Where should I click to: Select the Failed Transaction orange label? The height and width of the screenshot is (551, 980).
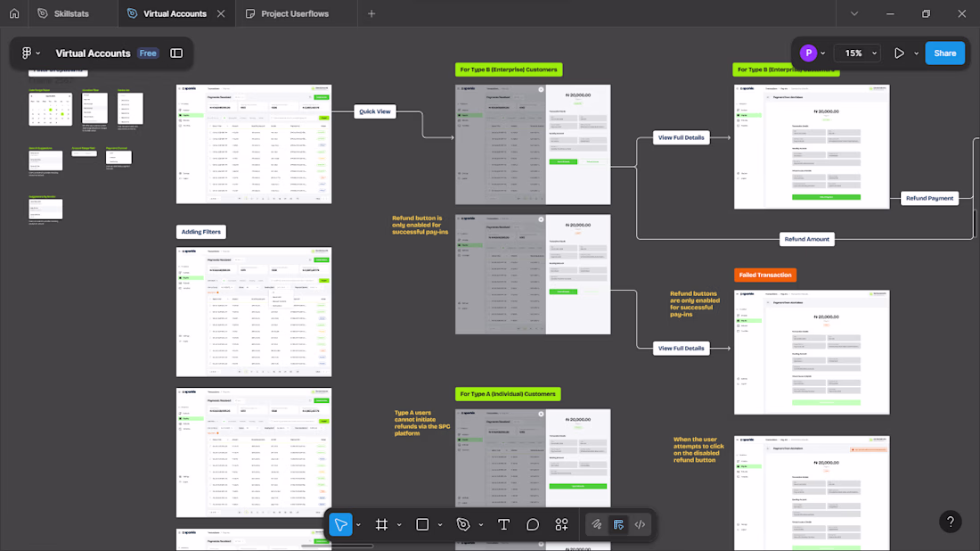[x=765, y=275]
